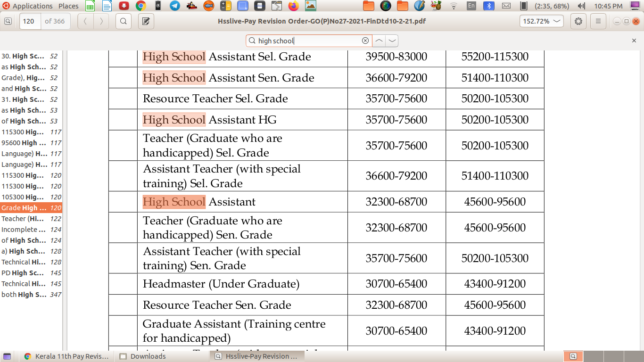Switch to Downloads window in taskbar
The image size is (644, 362).
[148, 356]
